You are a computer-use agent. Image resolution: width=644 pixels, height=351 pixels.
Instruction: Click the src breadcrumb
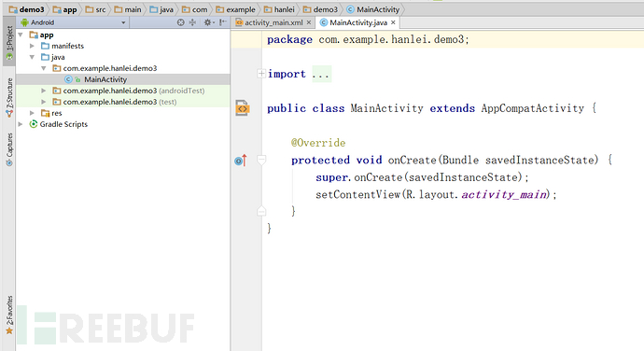95,9
